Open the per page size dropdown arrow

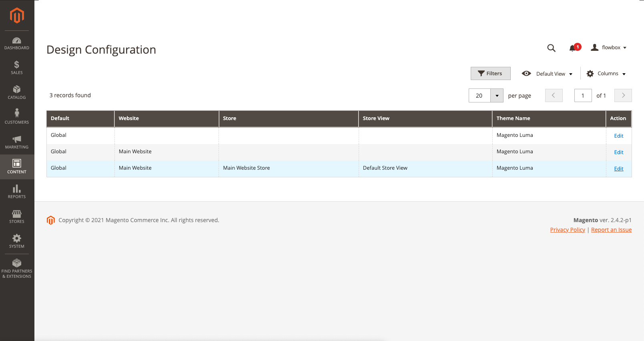tap(497, 96)
